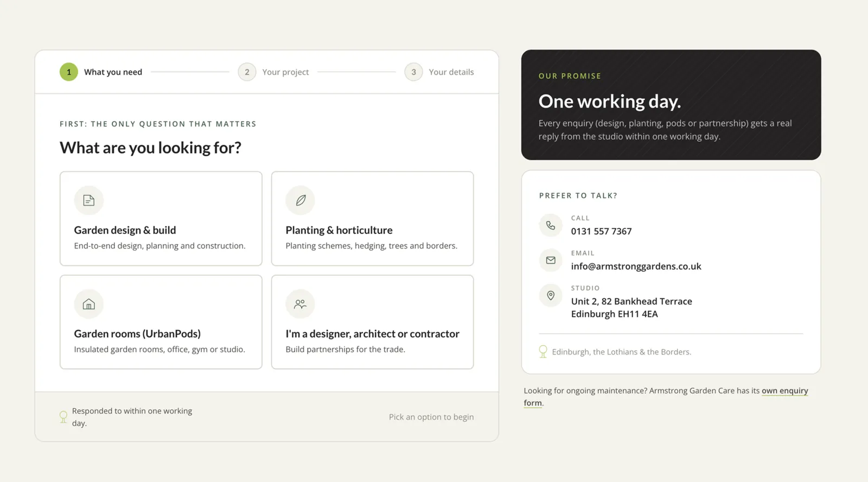The height and width of the screenshot is (482, 868).
Task: Click the Looking for ongoing maintenance? sentence
Action: click(666, 397)
